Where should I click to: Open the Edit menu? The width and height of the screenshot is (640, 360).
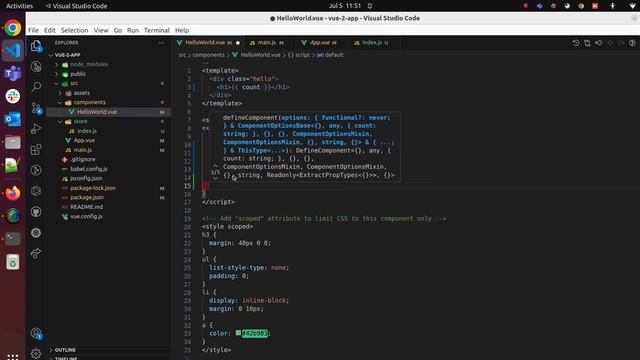pos(50,30)
